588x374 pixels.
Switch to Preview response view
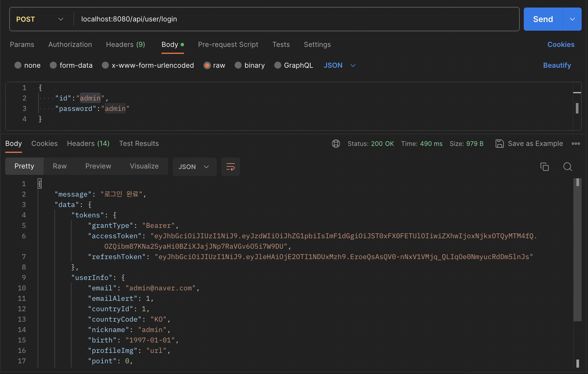(98, 166)
